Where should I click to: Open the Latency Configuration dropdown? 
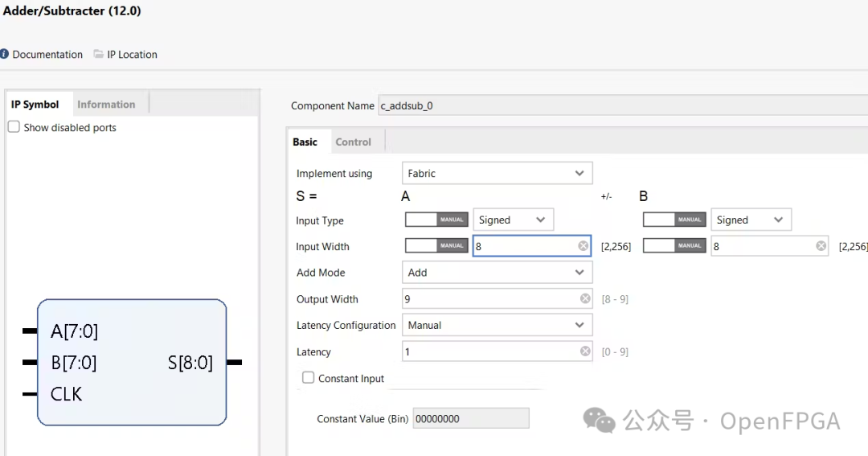497,325
